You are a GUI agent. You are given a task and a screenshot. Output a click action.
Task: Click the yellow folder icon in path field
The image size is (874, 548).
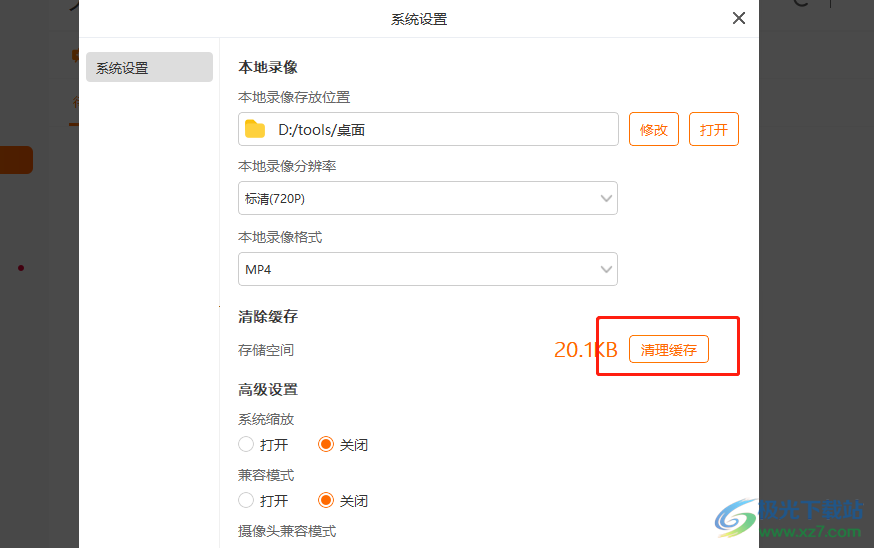tap(255, 129)
